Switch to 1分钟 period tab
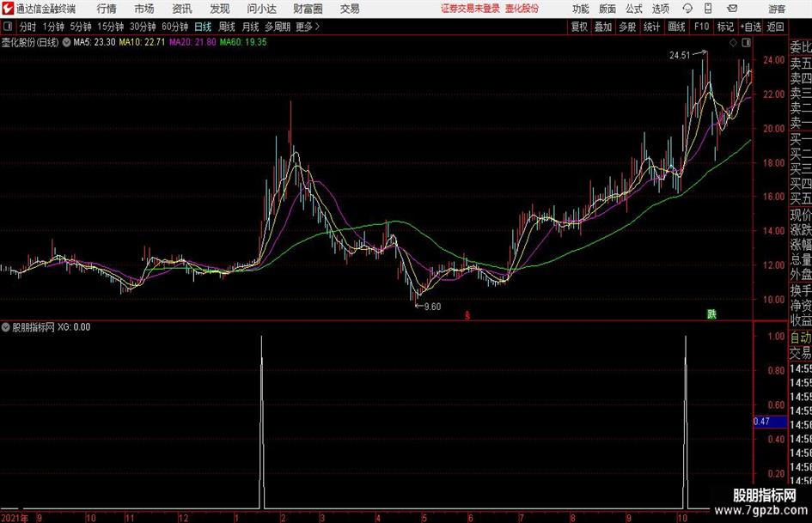The height and width of the screenshot is (523, 812). (53, 27)
